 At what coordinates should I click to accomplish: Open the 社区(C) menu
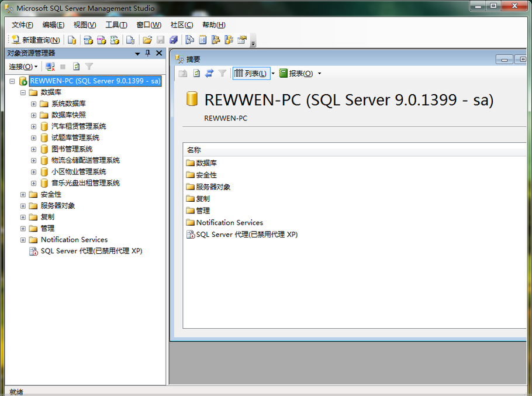click(181, 25)
